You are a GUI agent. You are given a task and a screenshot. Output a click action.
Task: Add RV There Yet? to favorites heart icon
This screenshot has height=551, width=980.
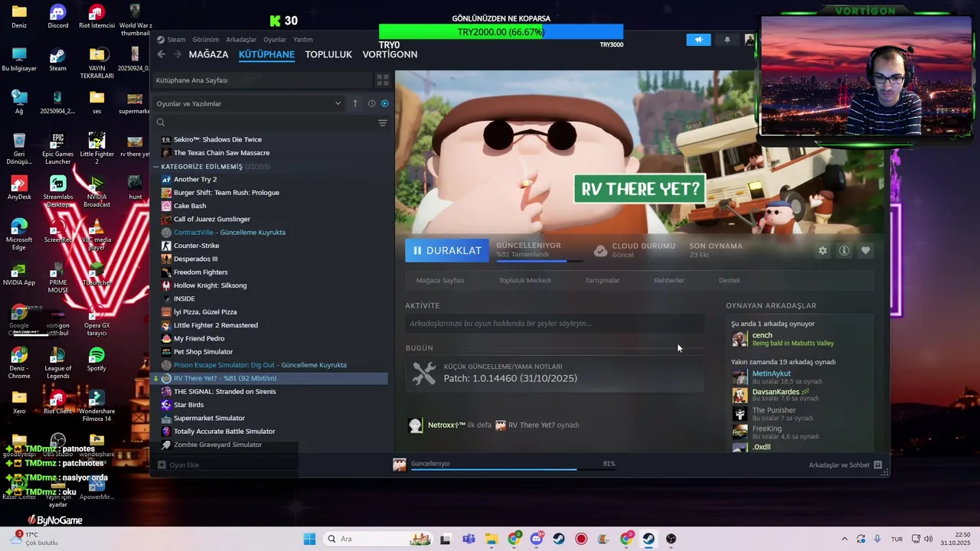point(865,250)
